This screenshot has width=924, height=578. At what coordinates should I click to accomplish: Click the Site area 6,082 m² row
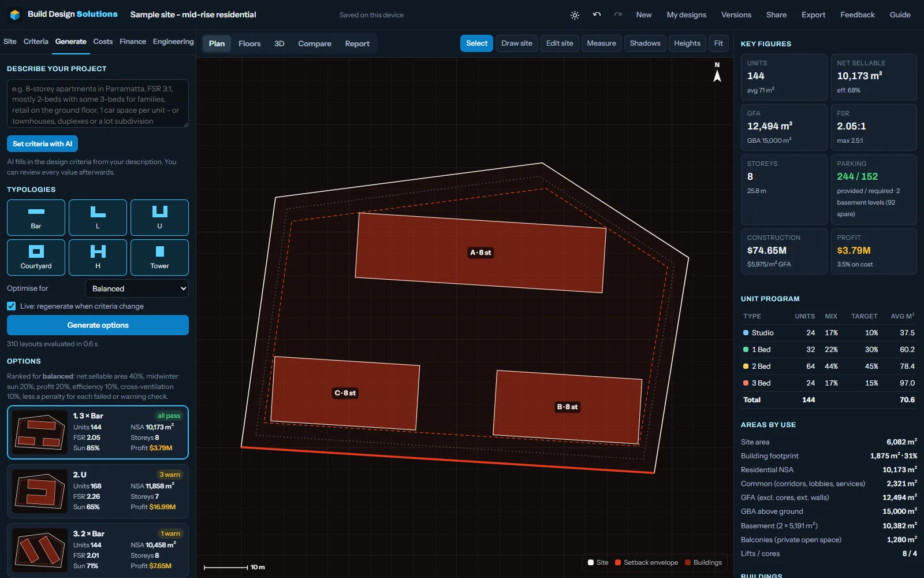coord(829,442)
